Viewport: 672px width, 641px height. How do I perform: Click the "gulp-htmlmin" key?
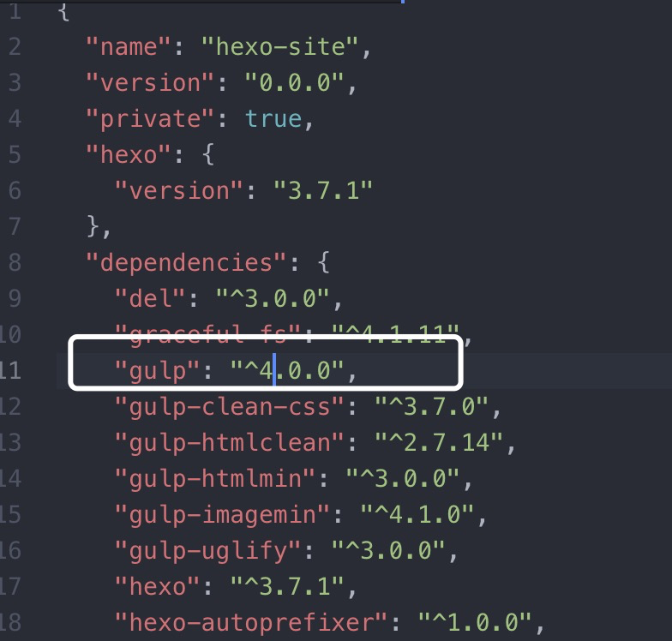pyautogui.click(x=214, y=478)
